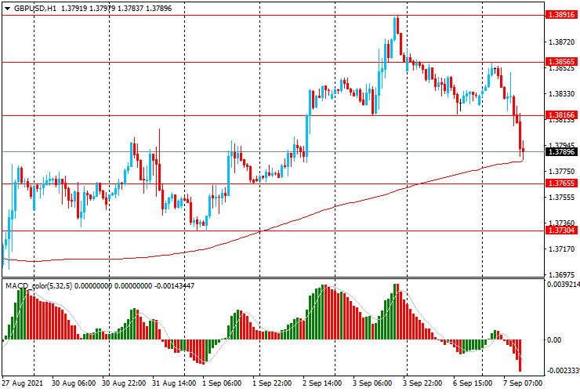Image resolution: width=580 pixels, height=392 pixels.
Task: Click the 1.36975 price scale value
Action: pos(562,274)
